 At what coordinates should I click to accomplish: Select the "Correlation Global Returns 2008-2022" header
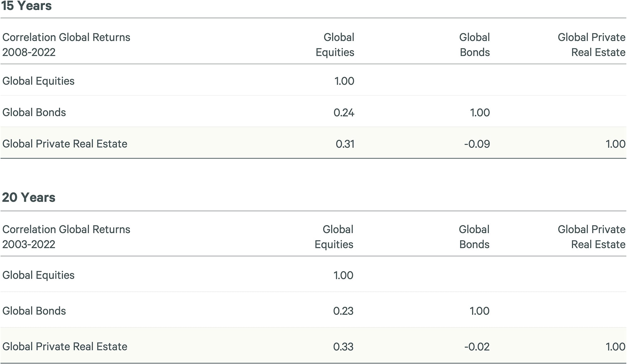pos(66,45)
